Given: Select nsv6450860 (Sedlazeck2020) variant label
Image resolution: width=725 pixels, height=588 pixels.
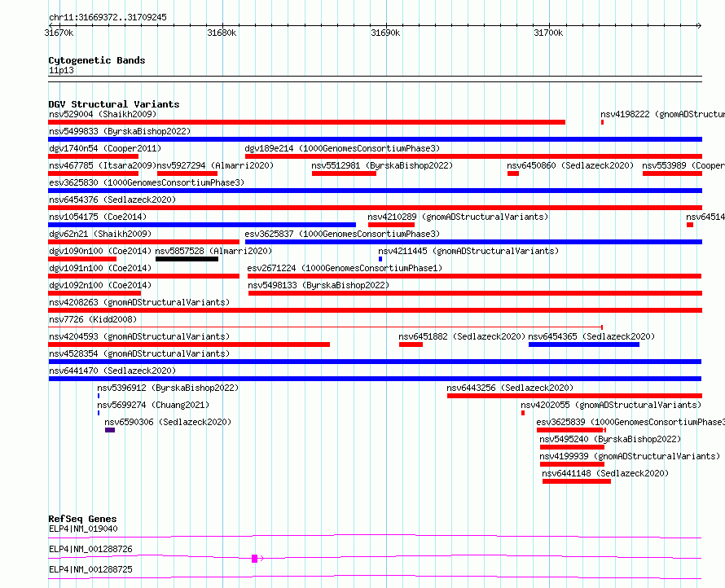Looking at the screenshot, I should [570, 165].
